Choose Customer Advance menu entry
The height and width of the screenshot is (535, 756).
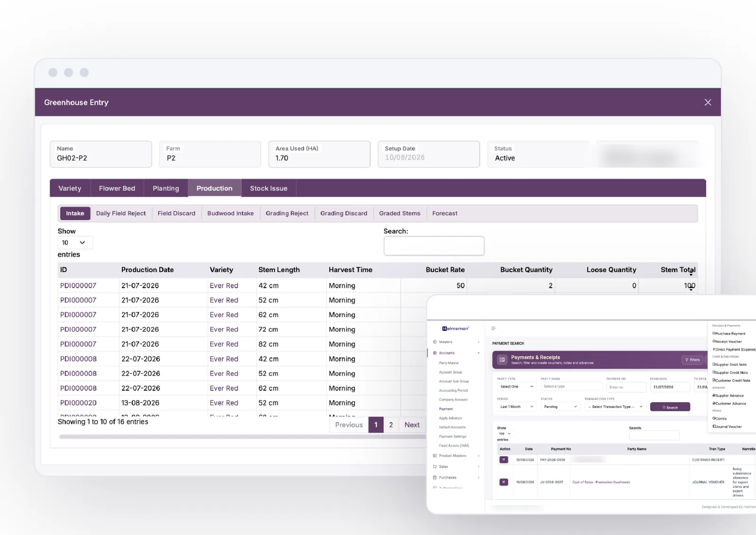[730, 404]
